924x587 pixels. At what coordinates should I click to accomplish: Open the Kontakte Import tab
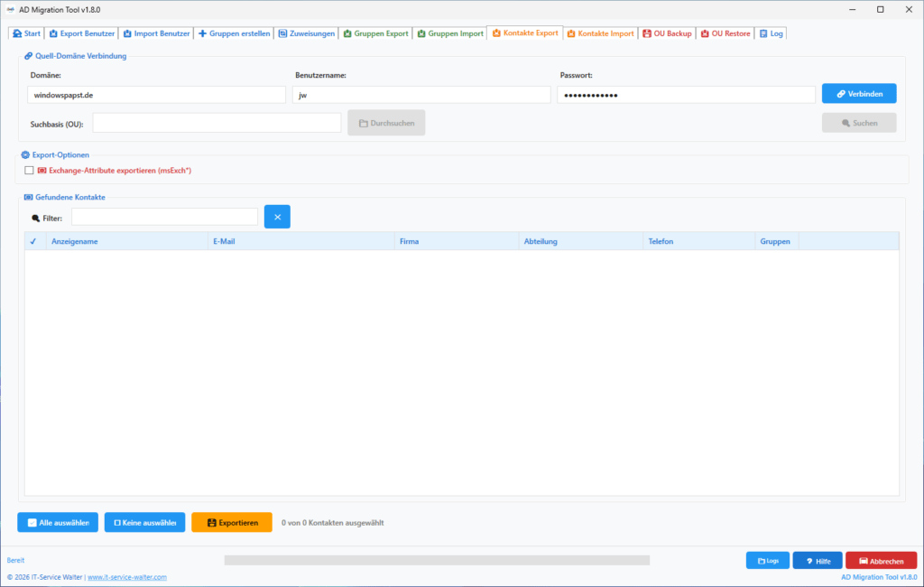pyautogui.click(x=600, y=33)
